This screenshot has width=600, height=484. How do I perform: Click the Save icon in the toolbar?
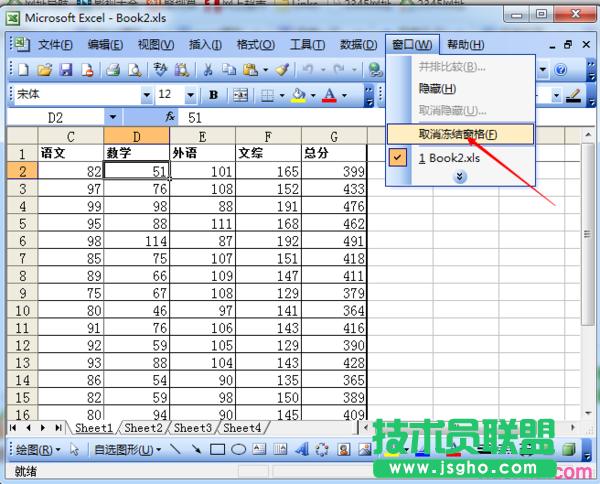[66, 70]
